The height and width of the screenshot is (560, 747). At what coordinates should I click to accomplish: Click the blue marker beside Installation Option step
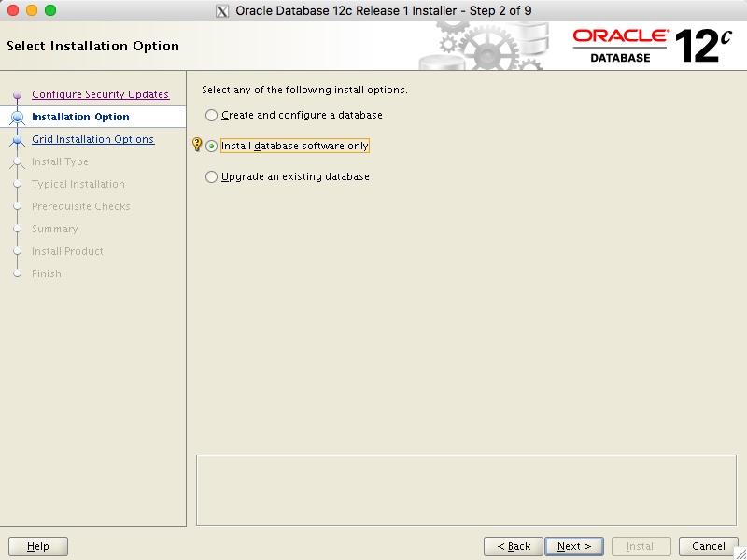[16, 117]
